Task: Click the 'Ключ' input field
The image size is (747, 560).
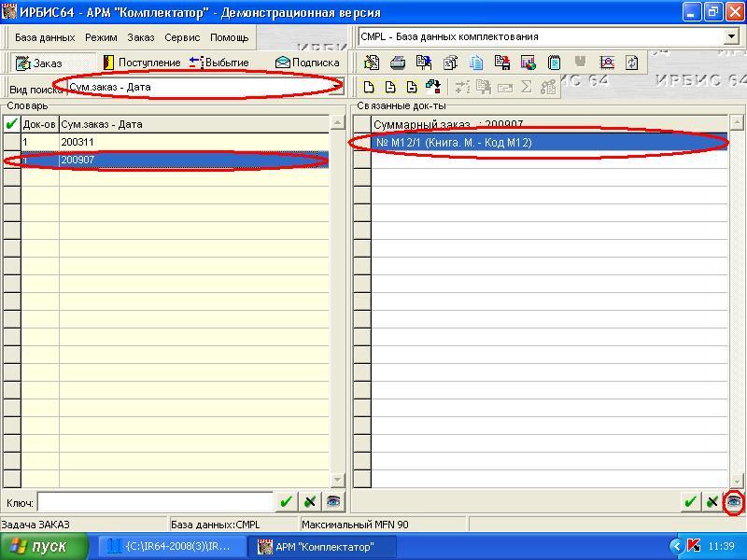Action: tap(155, 502)
